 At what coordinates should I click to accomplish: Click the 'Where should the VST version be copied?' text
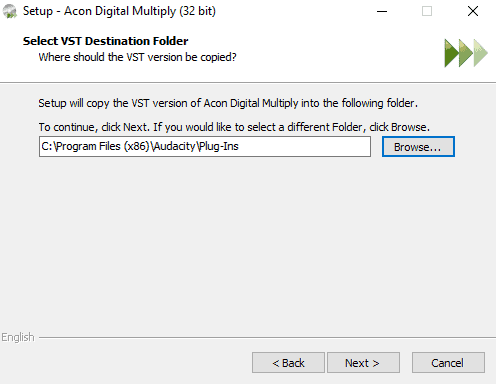tap(137, 57)
